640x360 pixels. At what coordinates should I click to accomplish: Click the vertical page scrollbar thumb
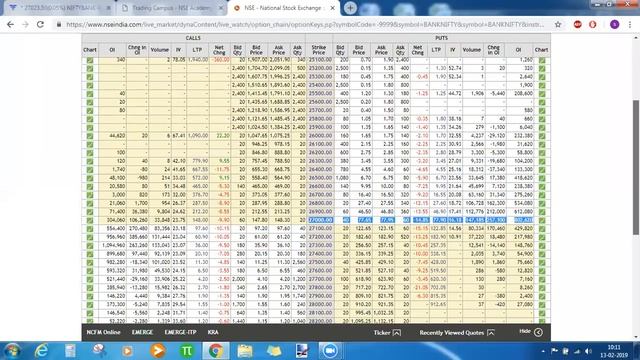click(636, 167)
